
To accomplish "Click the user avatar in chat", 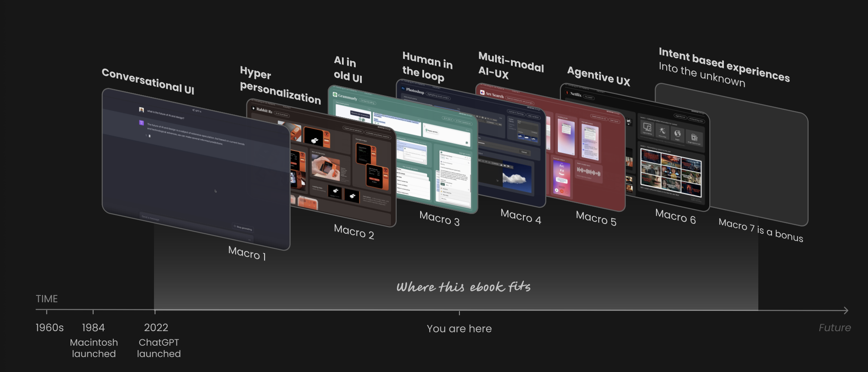I will (x=141, y=110).
